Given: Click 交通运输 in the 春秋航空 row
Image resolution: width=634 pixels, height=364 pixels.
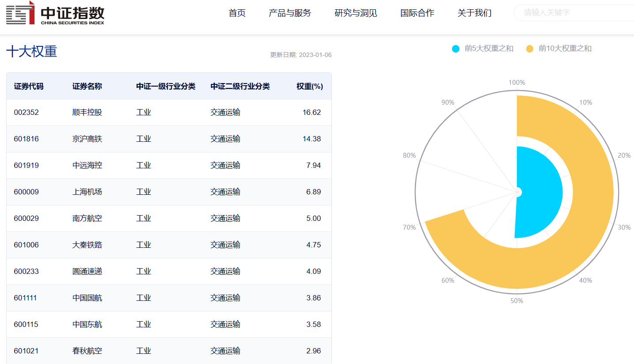Looking at the screenshot, I should pyautogui.click(x=225, y=351).
